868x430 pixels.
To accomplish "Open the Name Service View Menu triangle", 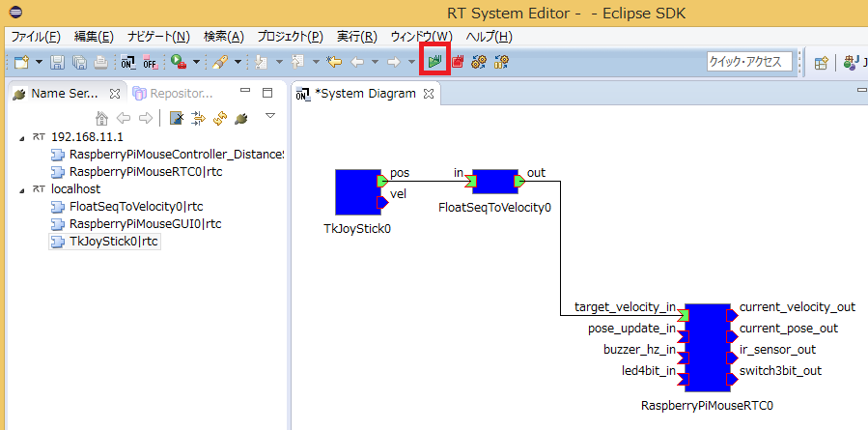I will (x=269, y=116).
